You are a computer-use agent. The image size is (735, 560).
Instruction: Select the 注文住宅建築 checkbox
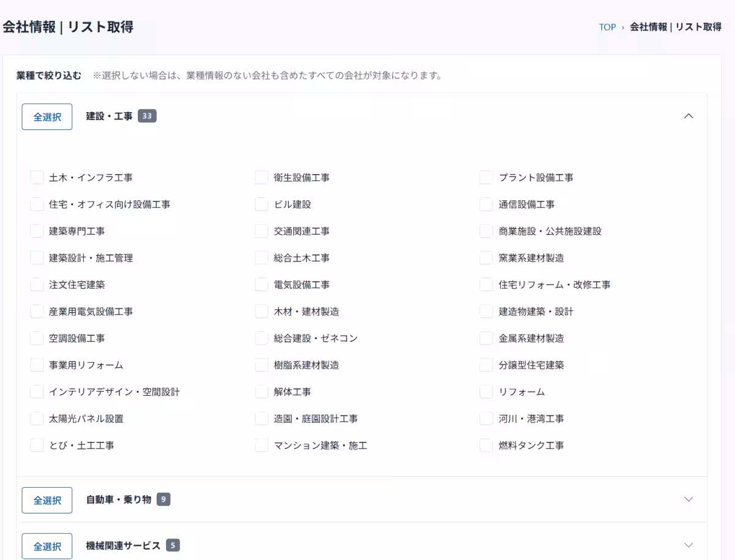[x=36, y=284]
